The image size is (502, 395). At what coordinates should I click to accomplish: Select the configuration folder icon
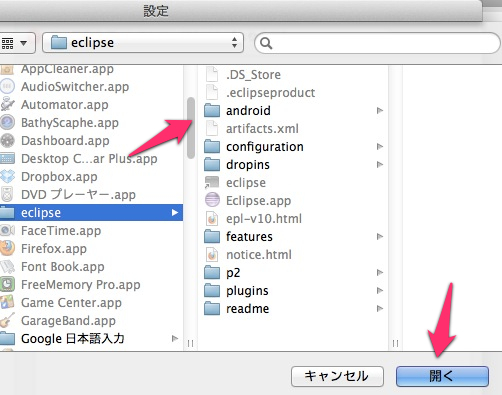tap(212, 147)
